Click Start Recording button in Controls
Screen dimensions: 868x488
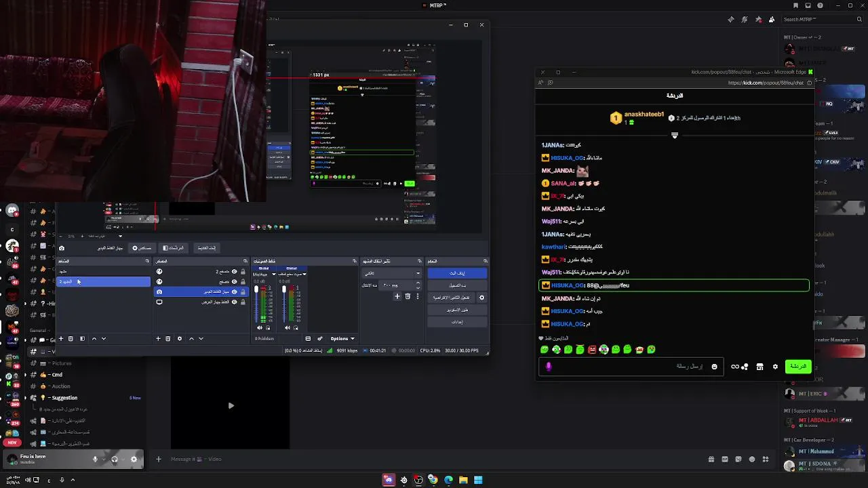click(457, 285)
